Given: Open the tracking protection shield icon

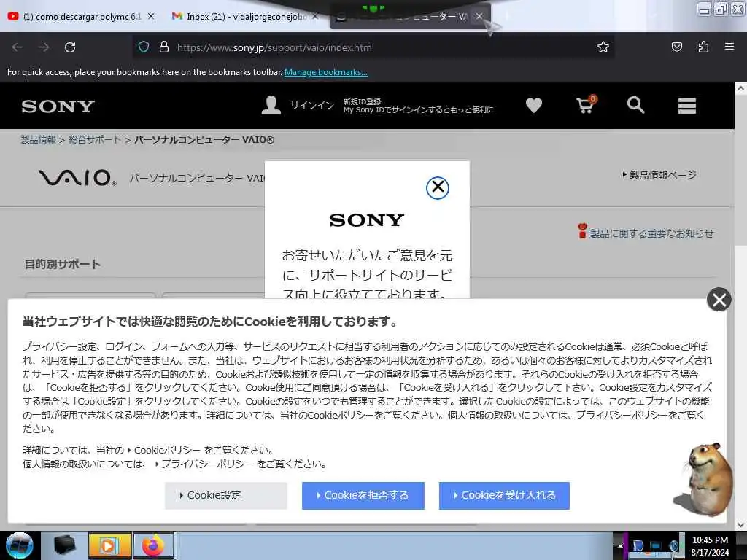Looking at the screenshot, I should [144, 47].
